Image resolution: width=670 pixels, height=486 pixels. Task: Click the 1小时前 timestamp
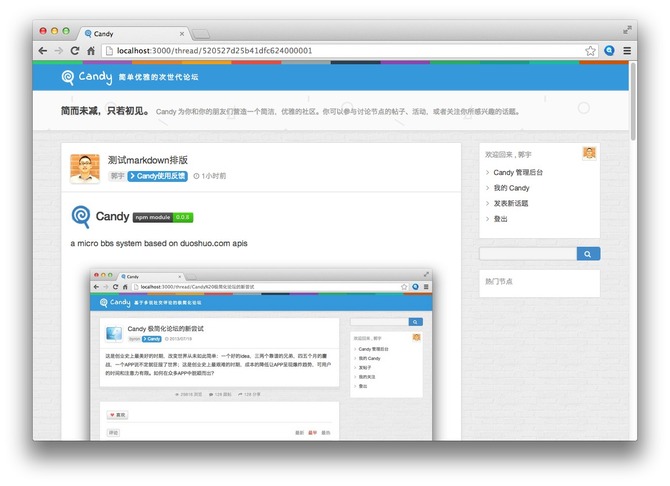pos(210,176)
